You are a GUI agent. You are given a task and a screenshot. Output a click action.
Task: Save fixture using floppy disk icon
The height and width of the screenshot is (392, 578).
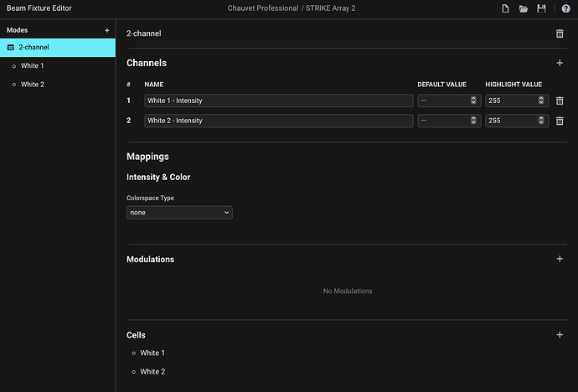click(x=541, y=8)
